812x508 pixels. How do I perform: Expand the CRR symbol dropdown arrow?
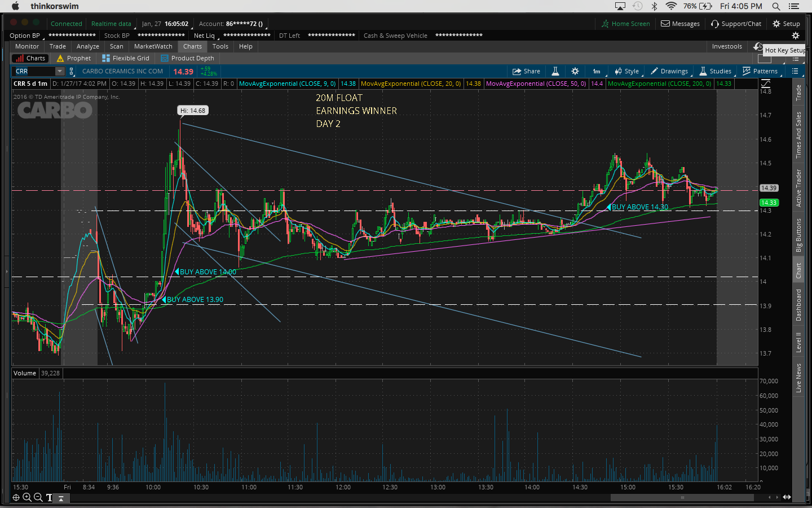point(59,71)
